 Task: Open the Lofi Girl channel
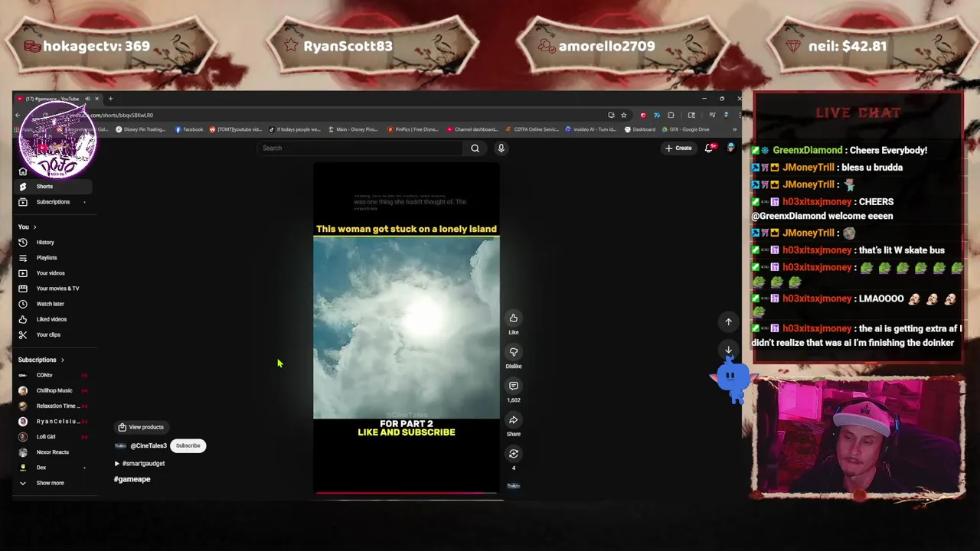52,437
